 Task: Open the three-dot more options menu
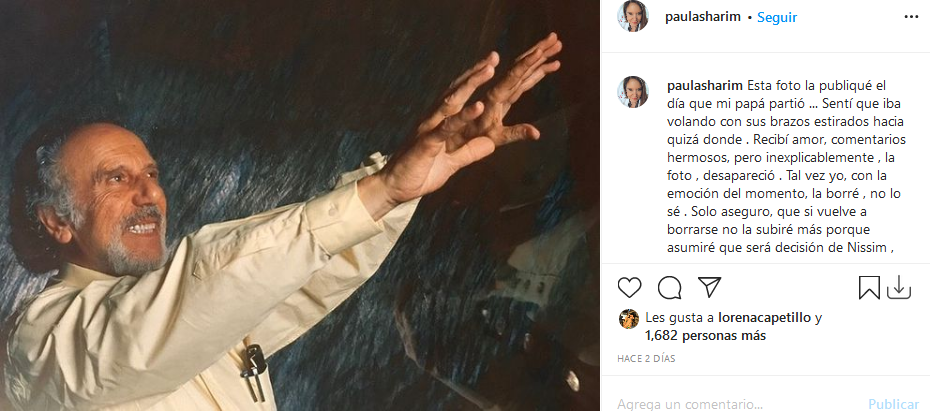pos(910,18)
